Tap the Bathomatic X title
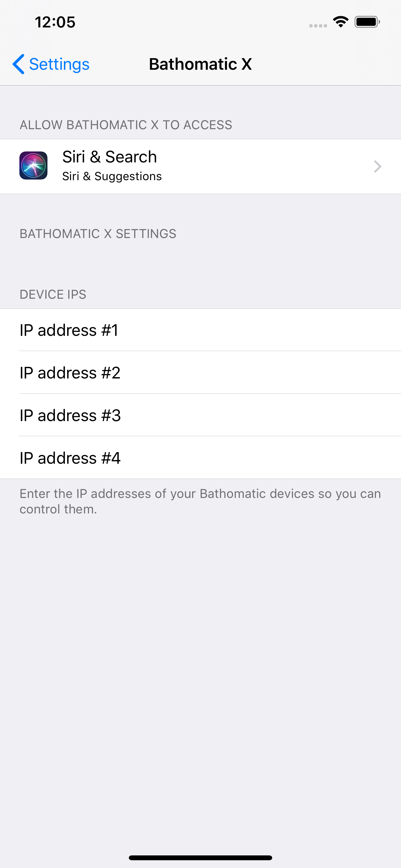The width and height of the screenshot is (401, 868). pos(200,64)
